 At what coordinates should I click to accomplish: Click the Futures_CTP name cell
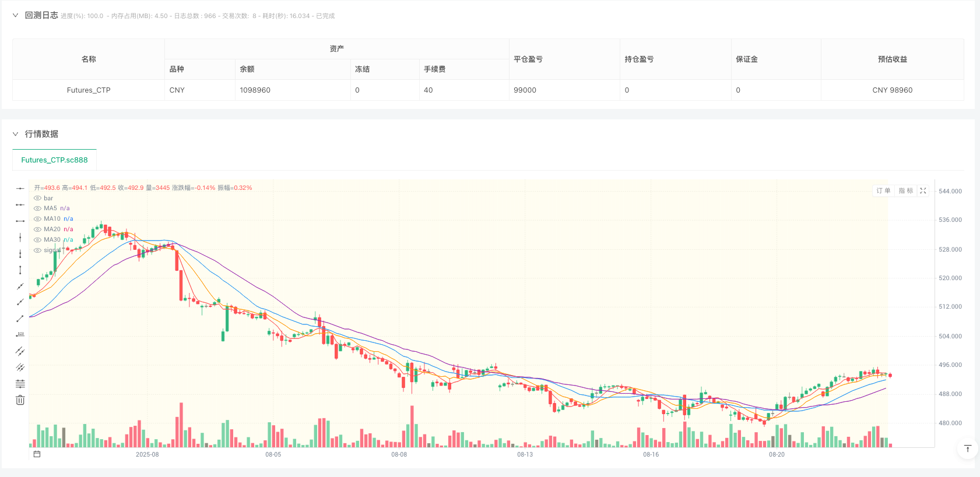[x=89, y=90]
